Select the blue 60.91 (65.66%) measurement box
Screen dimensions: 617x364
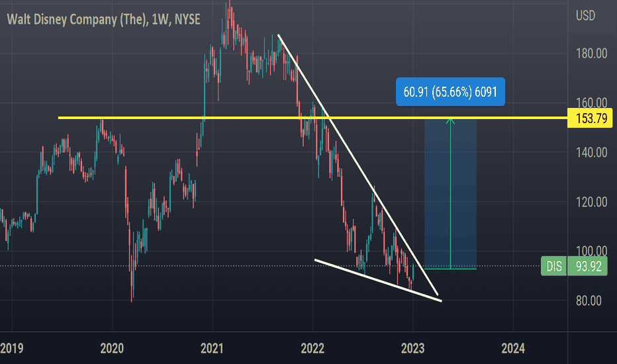450,92
